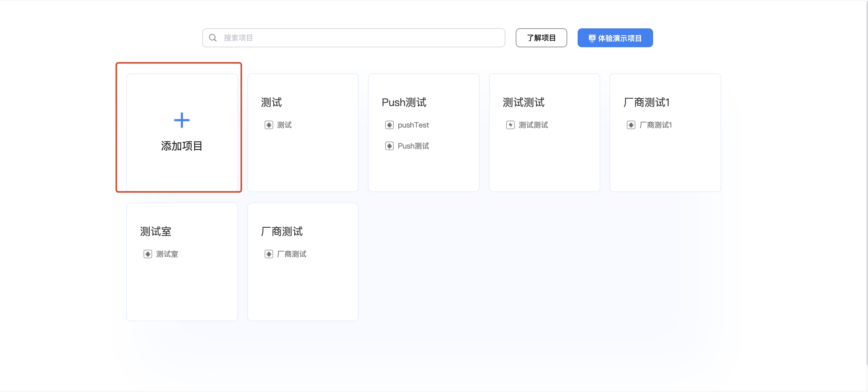This screenshot has height=392, width=868.
Task: Select the 添加项目 label
Action: [182, 146]
